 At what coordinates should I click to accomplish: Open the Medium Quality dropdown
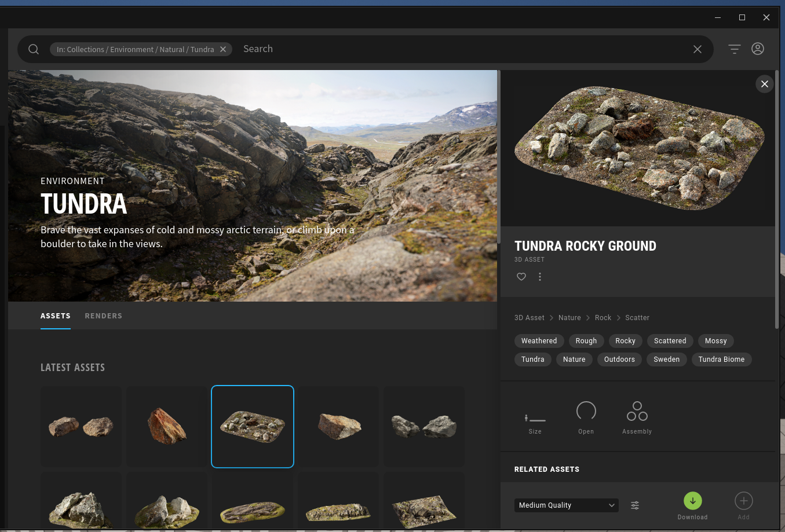[x=567, y=505]
